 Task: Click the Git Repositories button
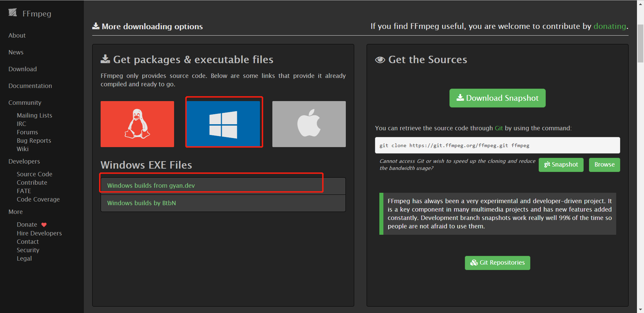497,263
